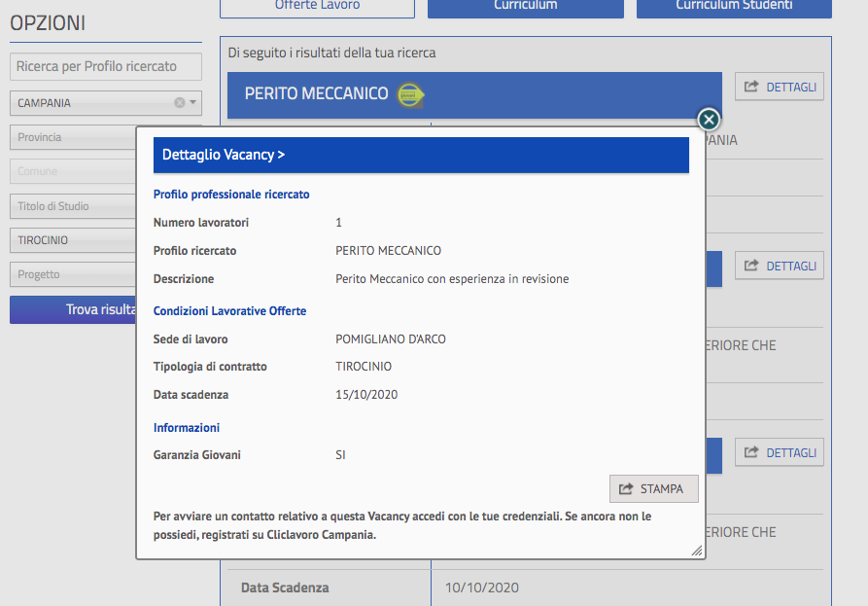Open the Provincia dropdown
The width and height of the screenshot is (868, 606).
pos(73,137)
